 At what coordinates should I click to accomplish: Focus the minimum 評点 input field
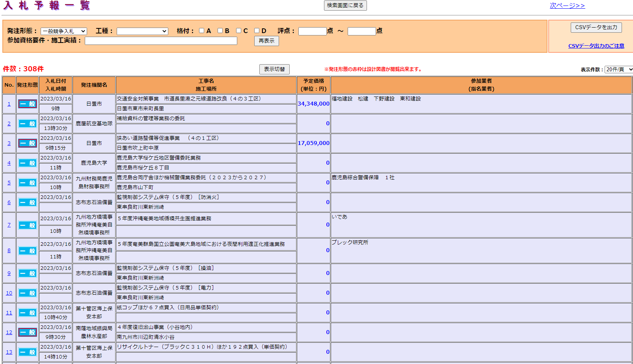(313, 31)
